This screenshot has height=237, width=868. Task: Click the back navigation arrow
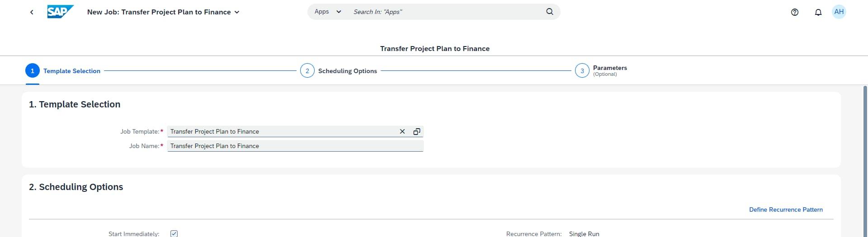32,12
